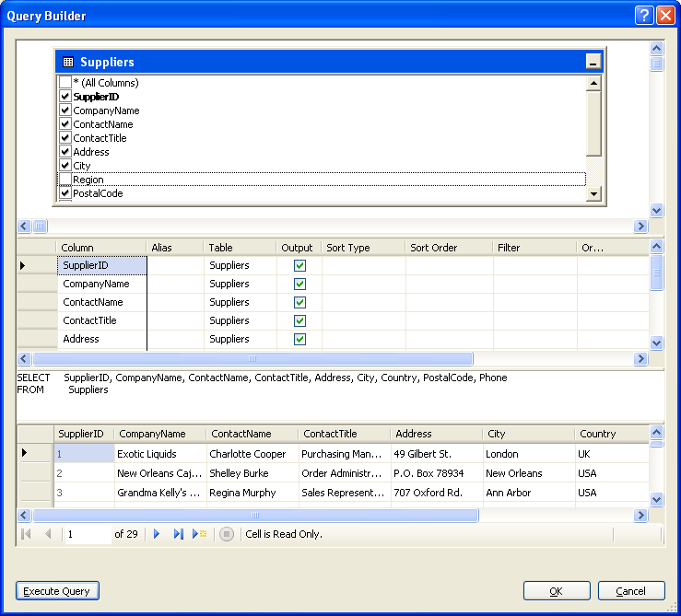
Task: Click Sort Type cell for SupplierID row
Action: [363, 265]
